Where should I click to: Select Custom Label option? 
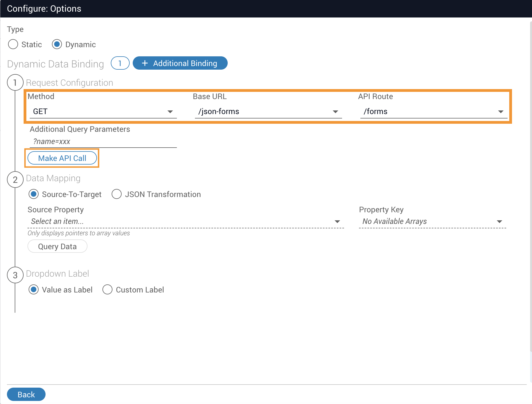[107, 290]
